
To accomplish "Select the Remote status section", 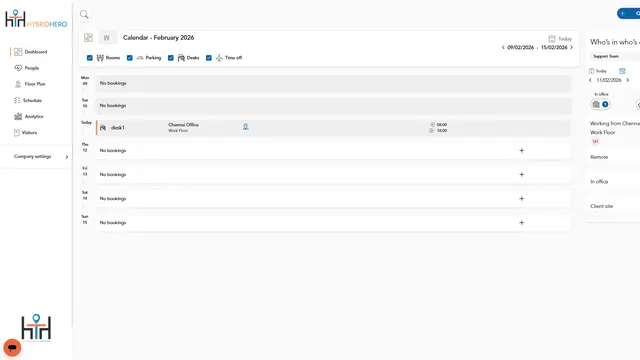I will click(x=599, y=157).
